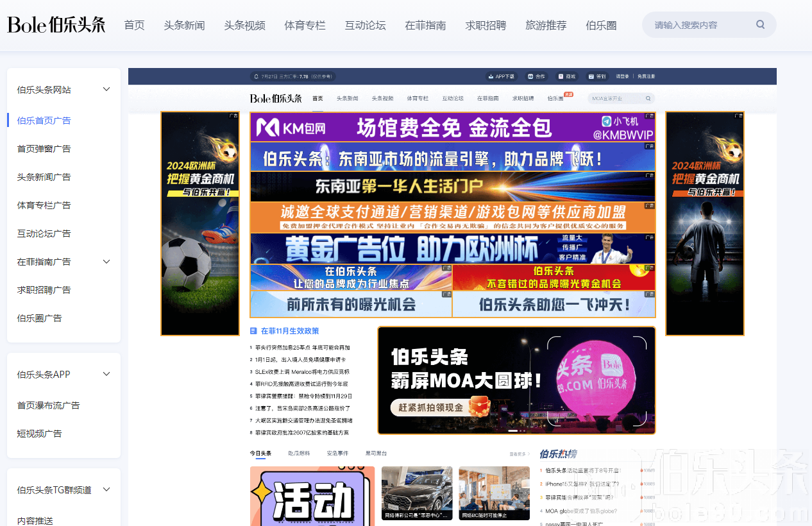This screenshot has width=812, height=526.
Task: Go to 求职招聘 in top navigation
Action: (x=486, y=25)
